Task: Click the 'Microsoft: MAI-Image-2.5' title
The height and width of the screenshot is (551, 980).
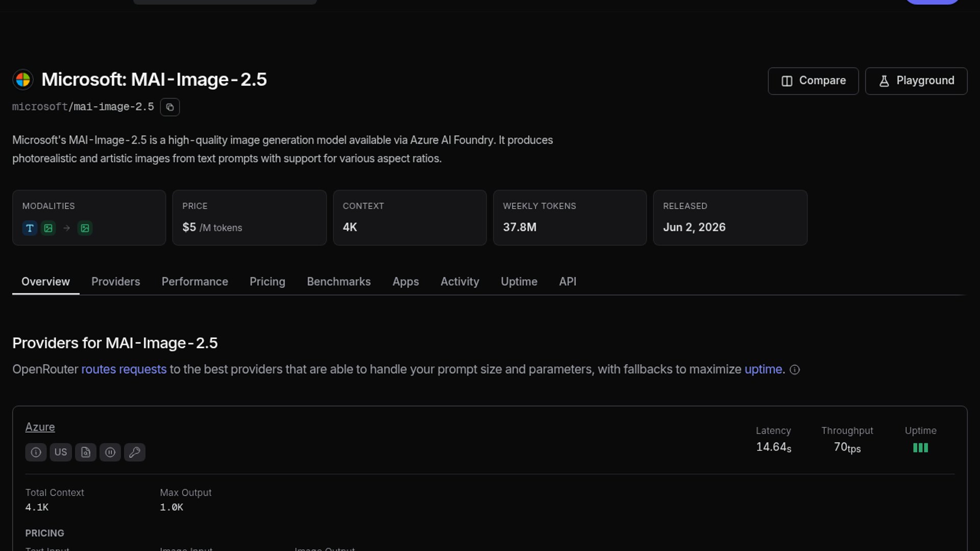Action: pos(154,80)
